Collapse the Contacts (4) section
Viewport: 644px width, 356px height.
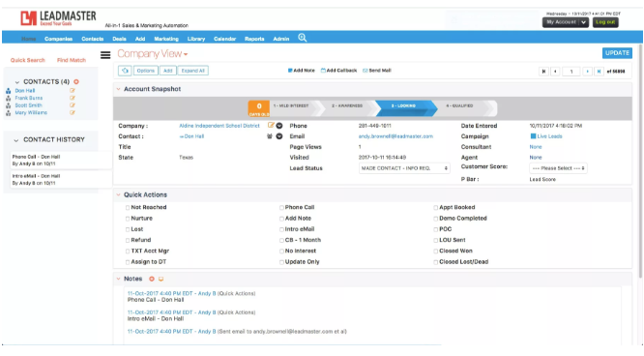click(16, 82)
